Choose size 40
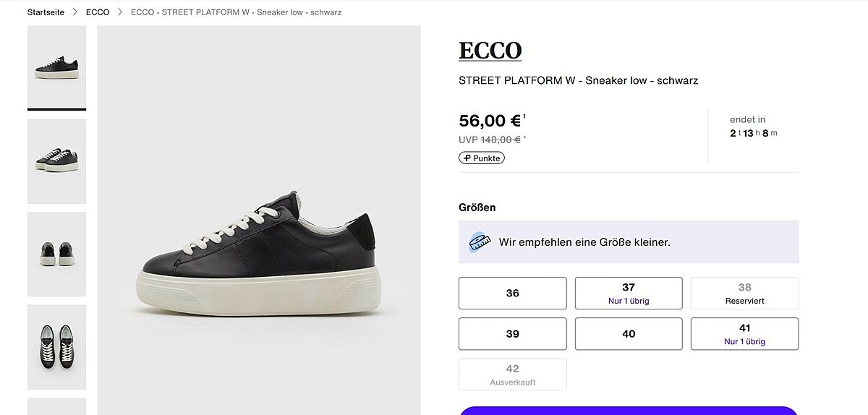This screenshot has height=415, width=868. (629, 333)
